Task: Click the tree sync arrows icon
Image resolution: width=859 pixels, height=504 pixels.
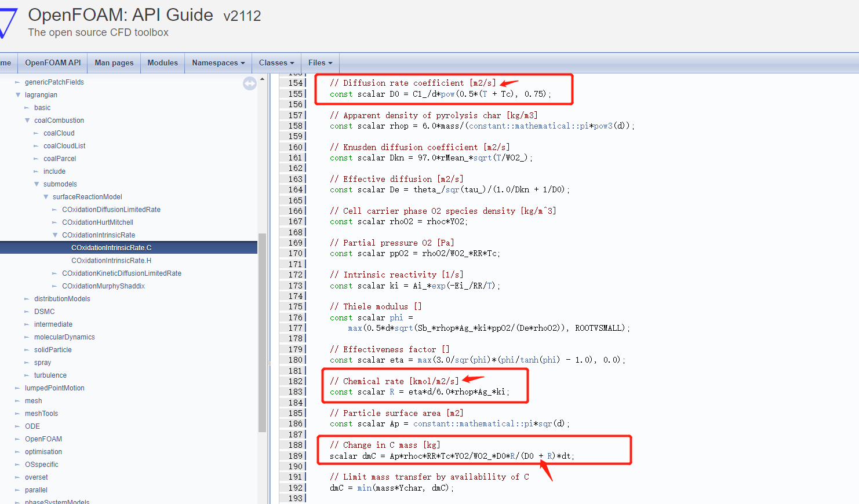Action: [x=250, y=83]
